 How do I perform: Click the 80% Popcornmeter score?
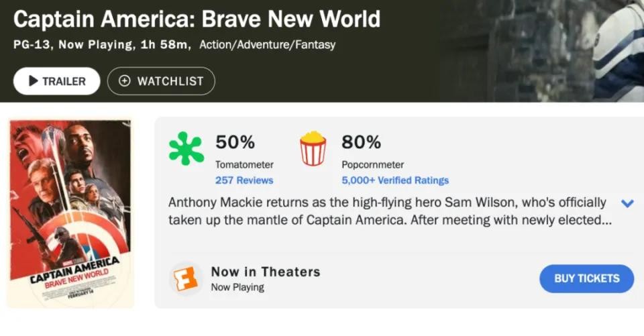click(361, 142)
